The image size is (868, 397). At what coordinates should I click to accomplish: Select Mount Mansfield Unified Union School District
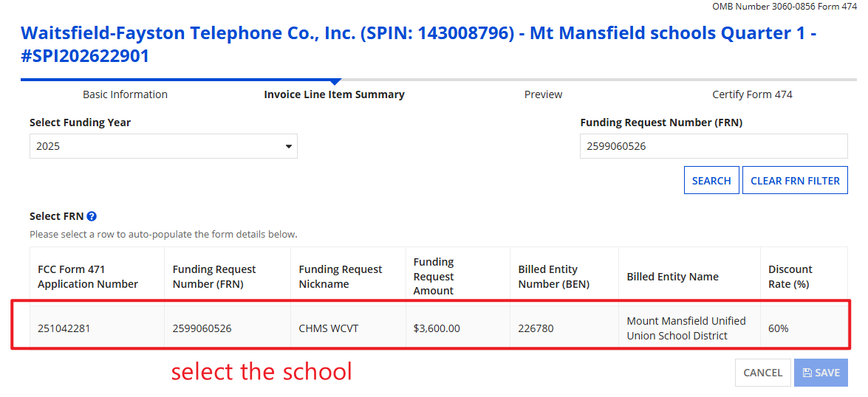(686, 328)
